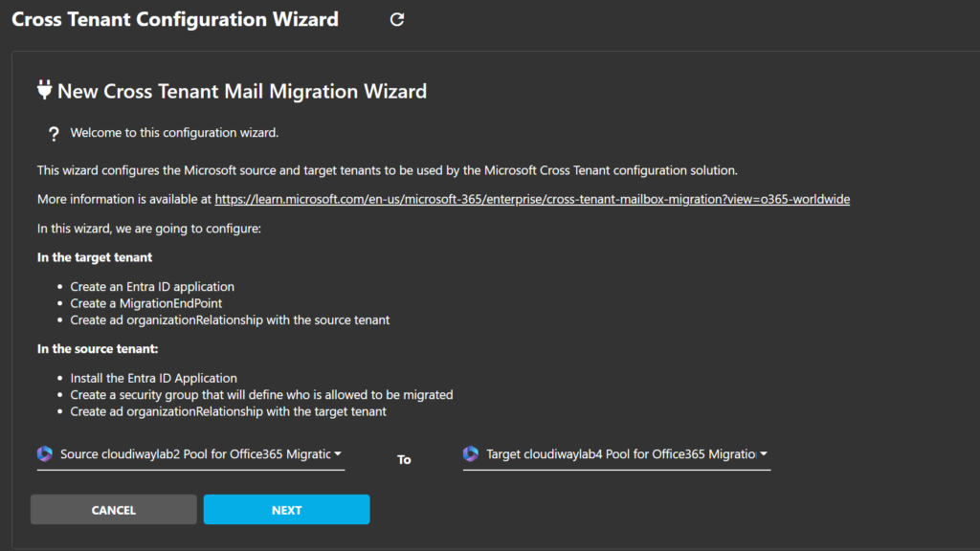Open the learn.microsoft.com cross-tenant migration link
This screenshot has width=980, height=551.
(532, 199)
